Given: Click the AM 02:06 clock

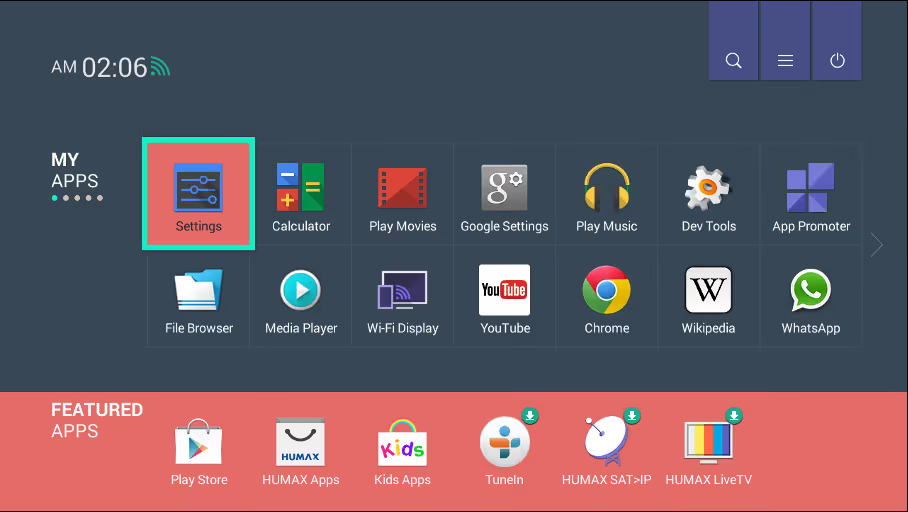Looking at the screenshot, I should (99, 67).
